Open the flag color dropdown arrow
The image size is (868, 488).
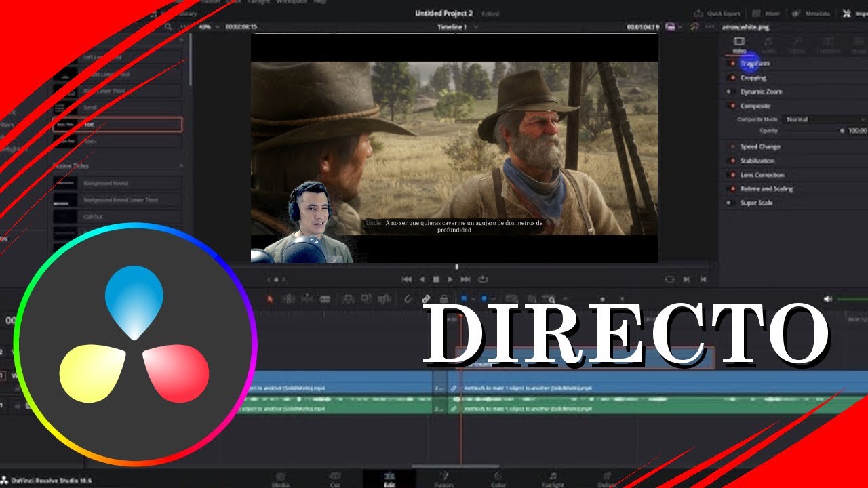[473, 299]
